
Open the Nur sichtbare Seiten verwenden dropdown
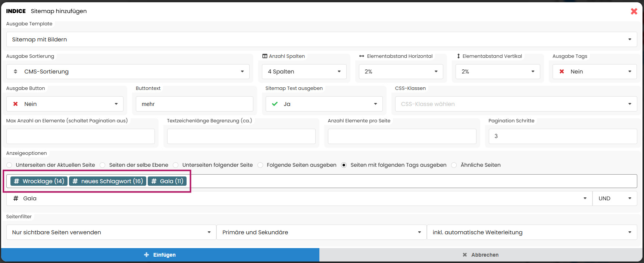(x=111, y=232)
